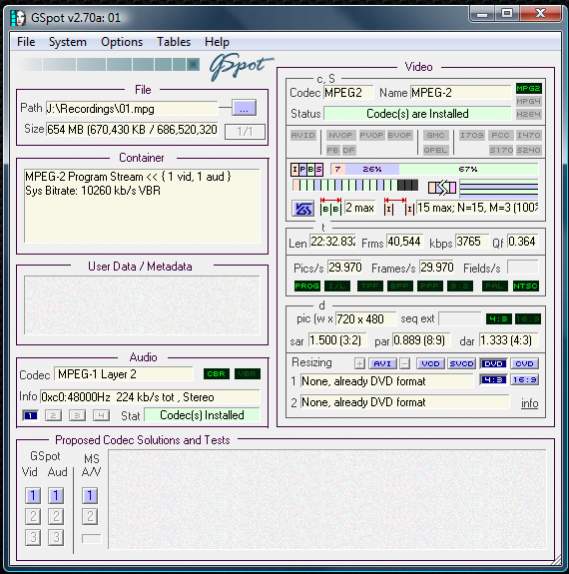Click the minus button right of AVI

coord(404,364)
